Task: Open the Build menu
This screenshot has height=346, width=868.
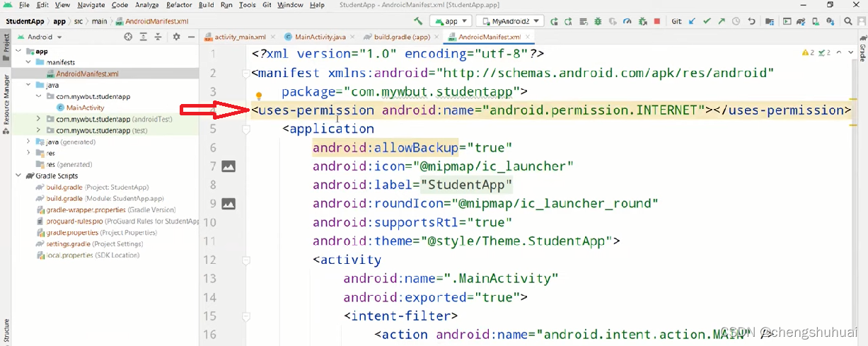Action: coord(206,5)
